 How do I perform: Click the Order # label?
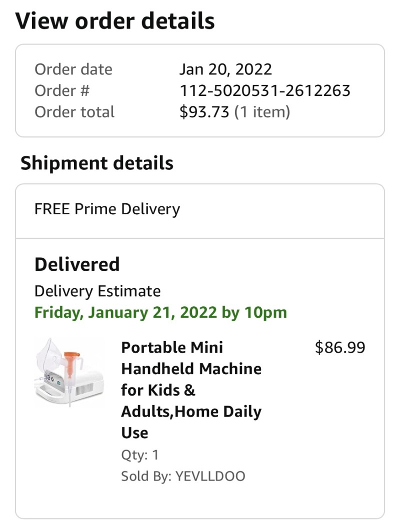coord(62,90)
